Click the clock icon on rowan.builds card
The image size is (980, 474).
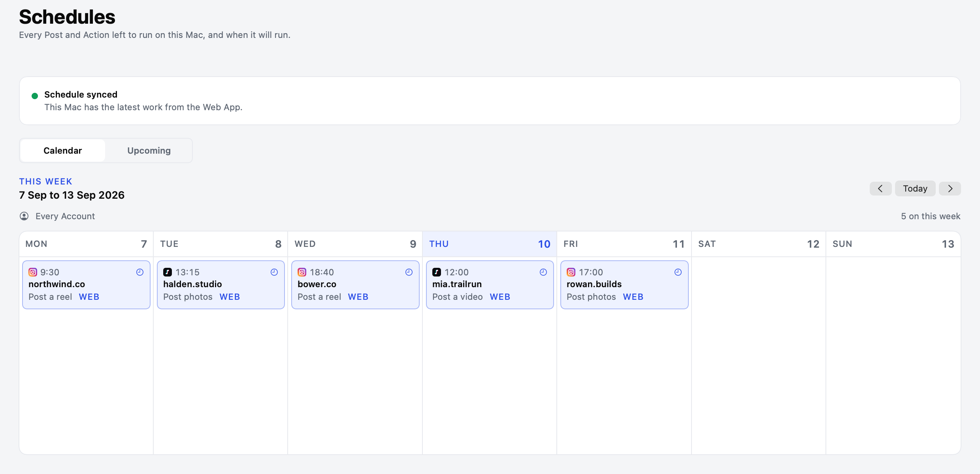[678, 272]
